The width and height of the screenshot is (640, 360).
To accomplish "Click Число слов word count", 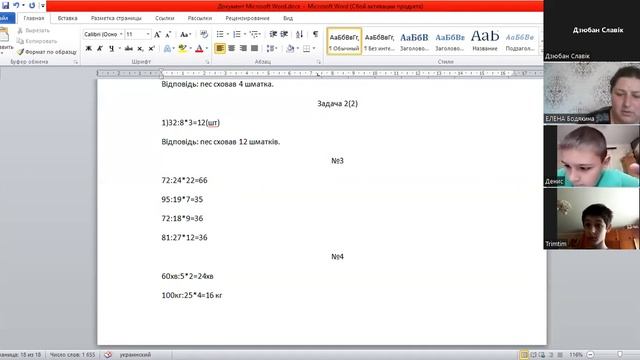I will (x=72, y=355).
